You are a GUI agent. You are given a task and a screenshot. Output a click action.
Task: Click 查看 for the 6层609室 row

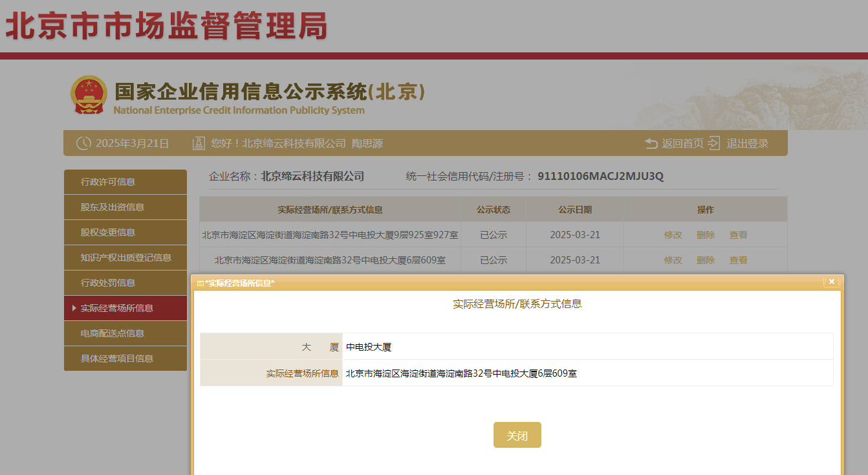pos(739,260)
